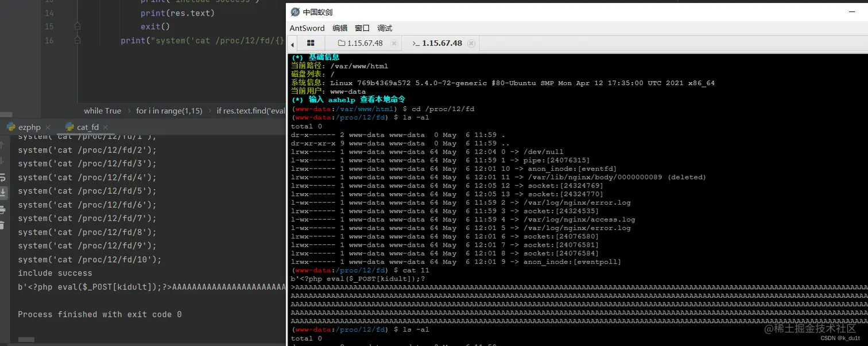Open the 编辑 (Edit) menu
868x346 pixels.
click(340, 28)
